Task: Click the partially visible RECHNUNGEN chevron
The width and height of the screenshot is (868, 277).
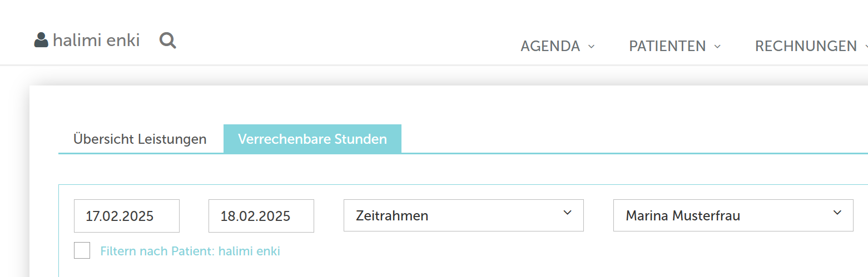Action: [x=866, y=46]
